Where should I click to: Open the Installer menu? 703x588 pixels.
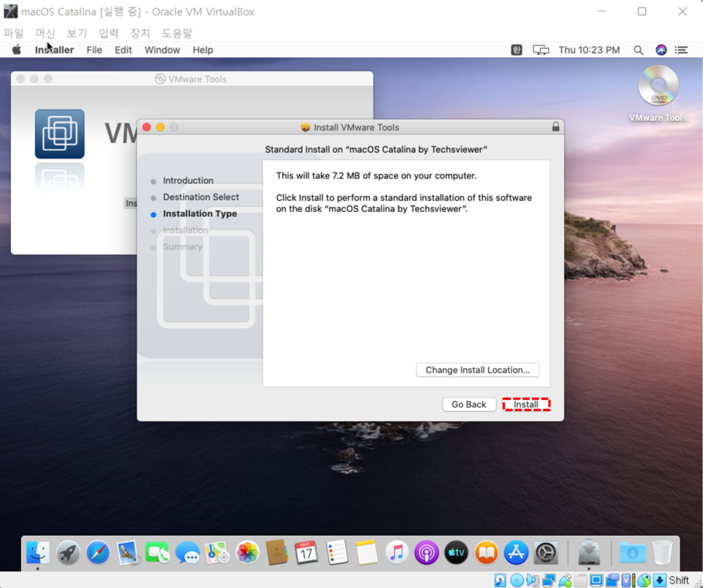coord(54,50)
